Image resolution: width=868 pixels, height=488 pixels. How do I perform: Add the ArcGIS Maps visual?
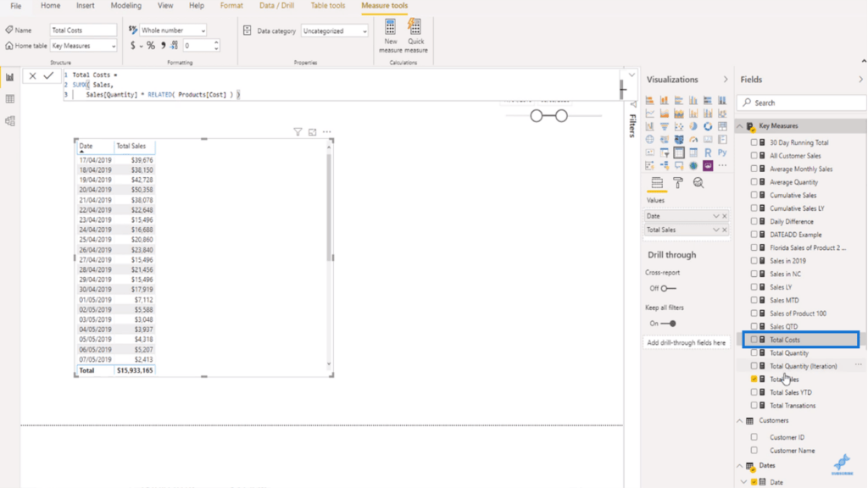point(693,165)
